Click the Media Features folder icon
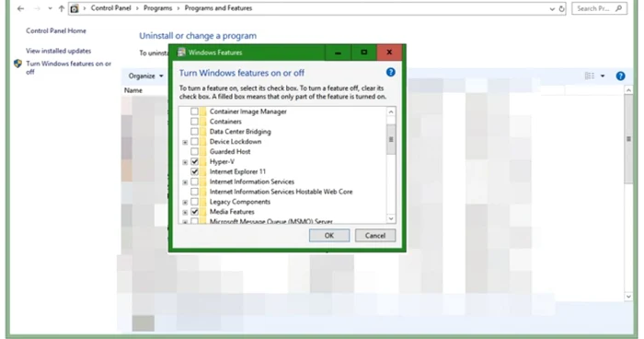 pos(203,212)
